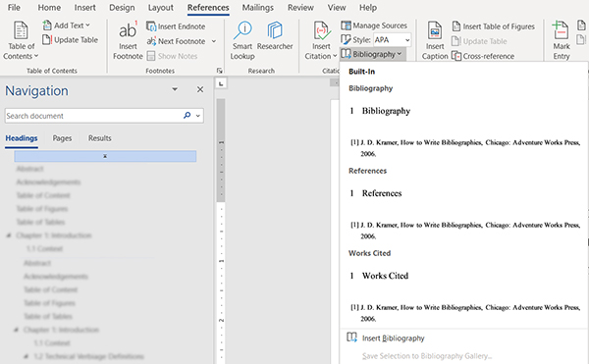Open the File tab
The width and height of the screenshot is (589, 364).
(x=14, y=8)
